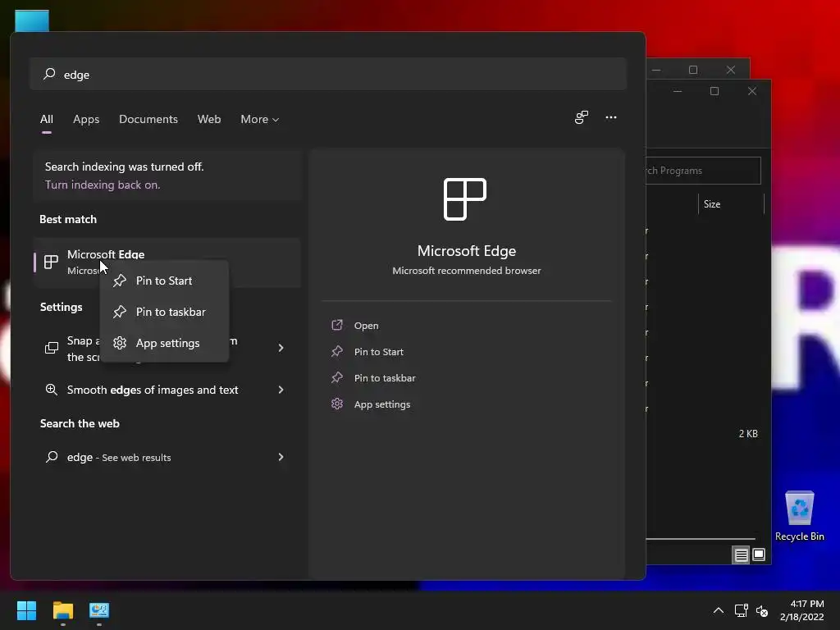Open the Windows Start button
The height and width of the screenshot is (630, 840).
click(26, 610)
